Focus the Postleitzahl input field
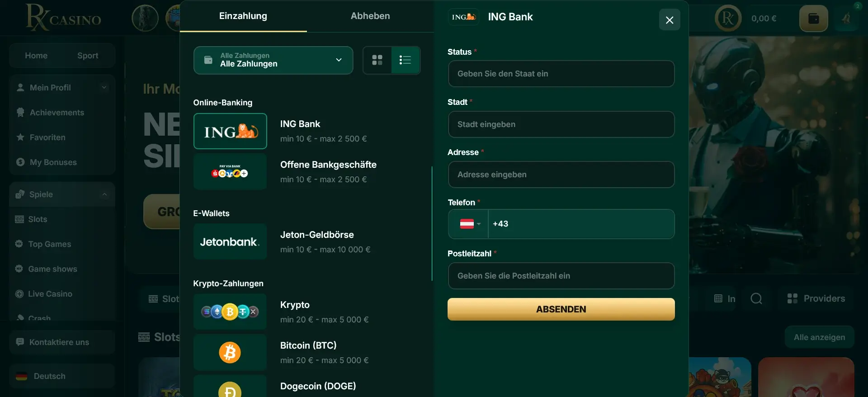 pyautogui.click(x=561, y=276)
